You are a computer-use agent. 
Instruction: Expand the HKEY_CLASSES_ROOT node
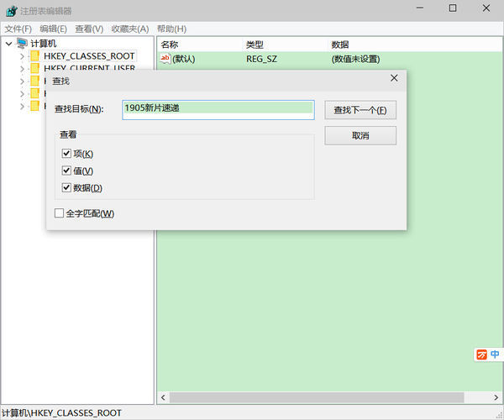(22, 56)
